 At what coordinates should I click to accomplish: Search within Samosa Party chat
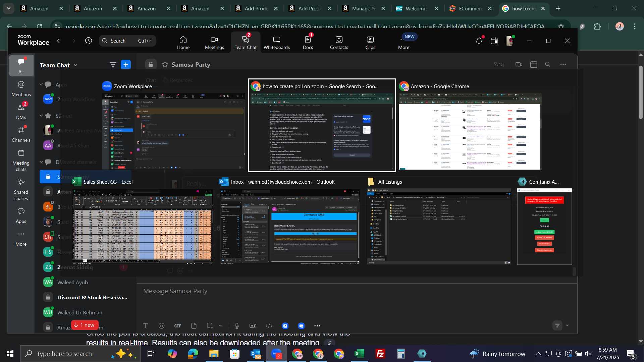pos(548,64)
